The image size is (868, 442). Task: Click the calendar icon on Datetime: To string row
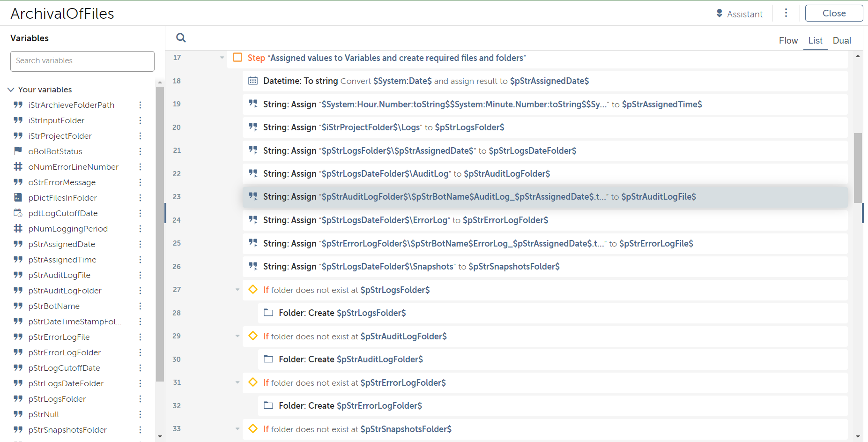pos(253,81)
